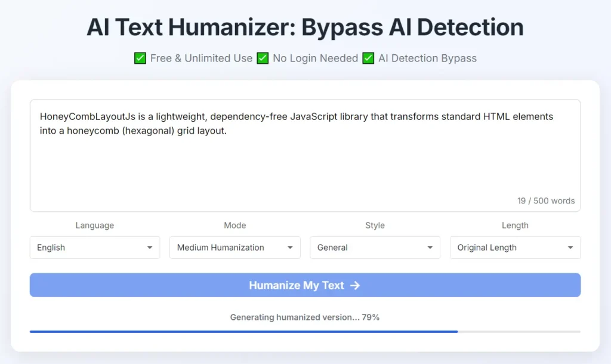
Task: Click the 19 / 500 words counter
Action: pyautogui.click(x=546, y=200)
